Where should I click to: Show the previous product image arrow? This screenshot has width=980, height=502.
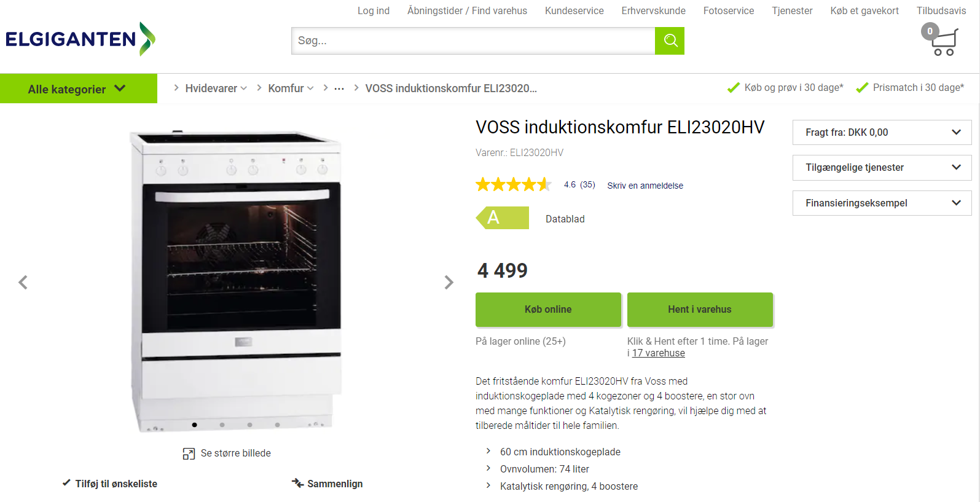point(23,282)
